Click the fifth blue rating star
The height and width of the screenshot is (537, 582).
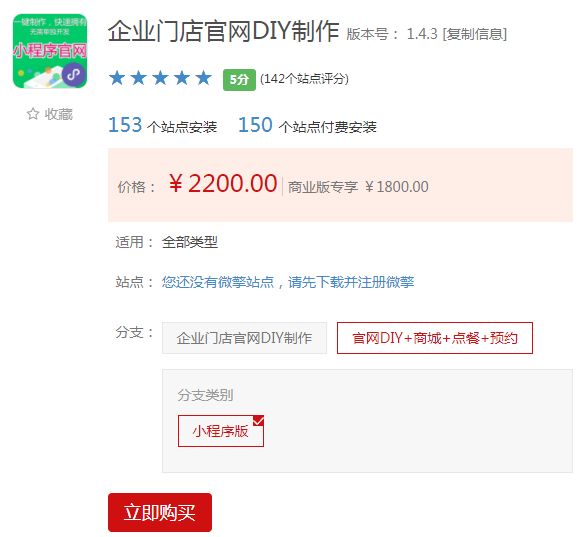204,78
